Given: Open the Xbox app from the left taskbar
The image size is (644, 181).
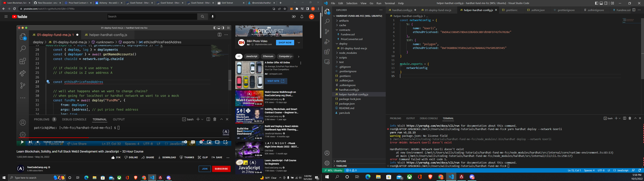Looking at the screenshot, I should [119, 178].
